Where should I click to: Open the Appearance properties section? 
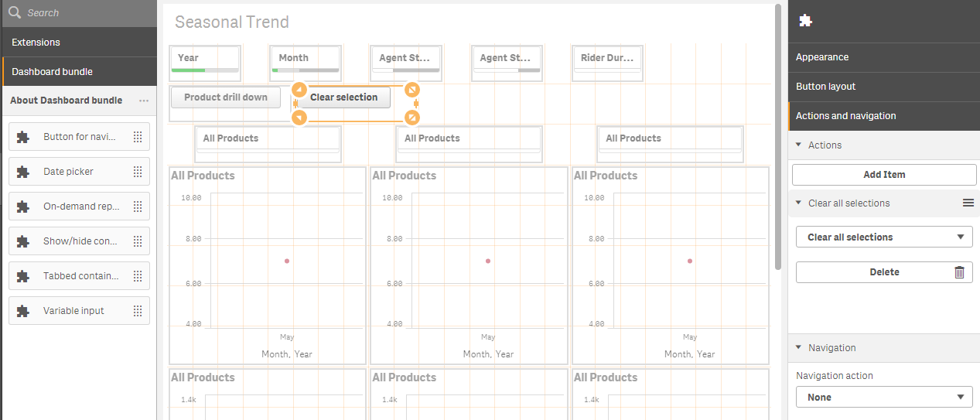tap(884, 57)
